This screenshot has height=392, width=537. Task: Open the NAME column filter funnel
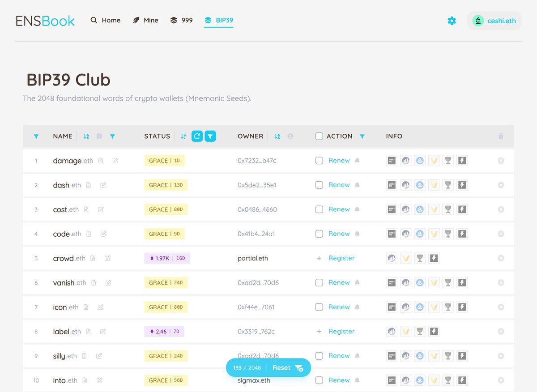click(112, 136)
